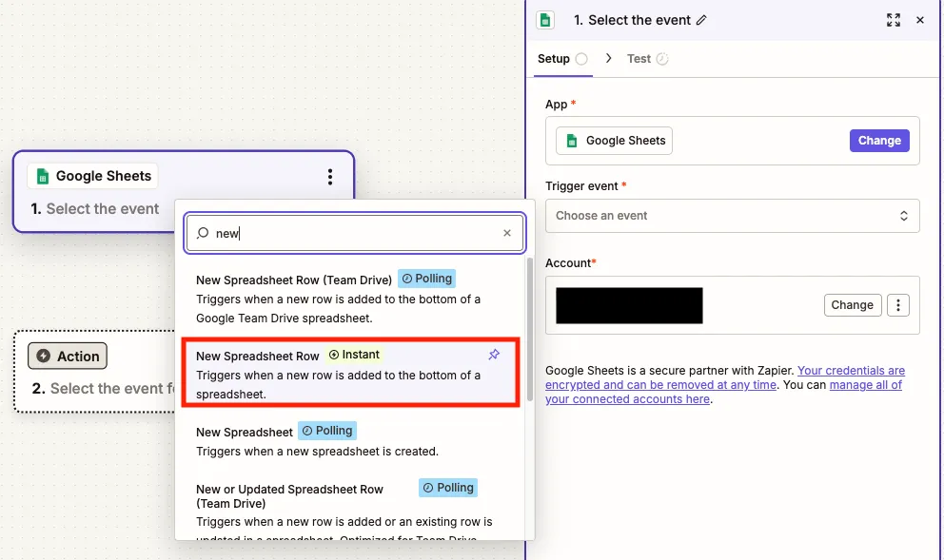Click the Google Sheets icon on trigger card

(43, 176)
